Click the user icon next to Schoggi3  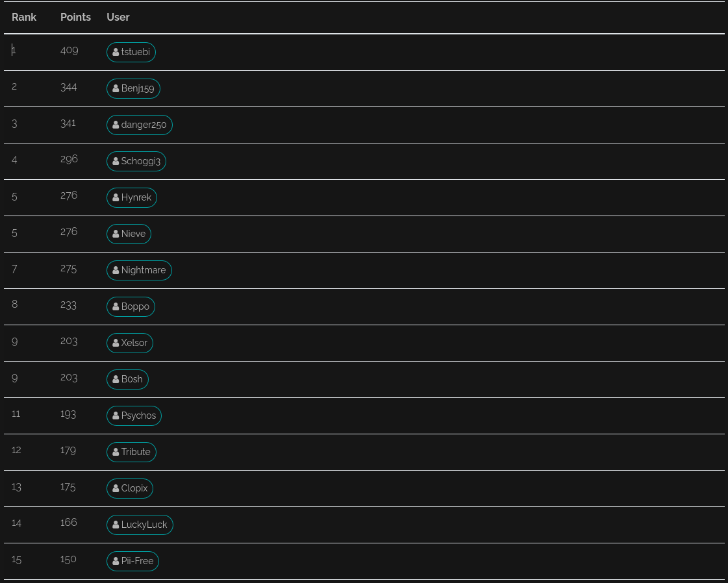point(116,161)
